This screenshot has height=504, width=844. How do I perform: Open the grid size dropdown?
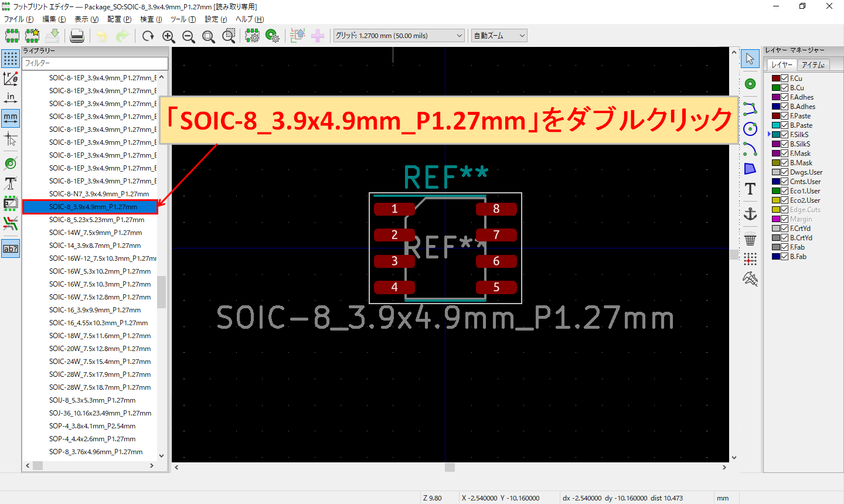click(x=399, y=35)
